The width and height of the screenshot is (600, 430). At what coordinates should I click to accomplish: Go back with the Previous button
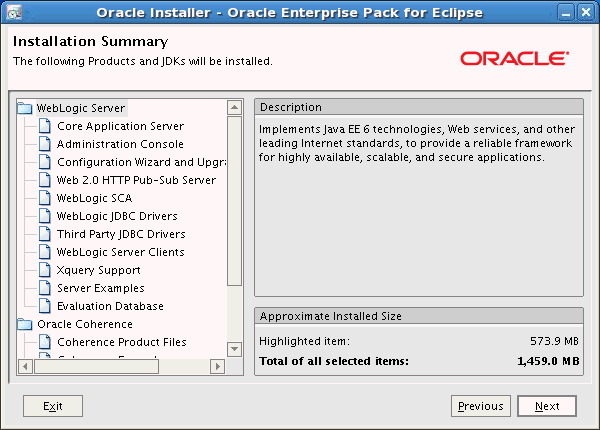click(x=480, y=406)
